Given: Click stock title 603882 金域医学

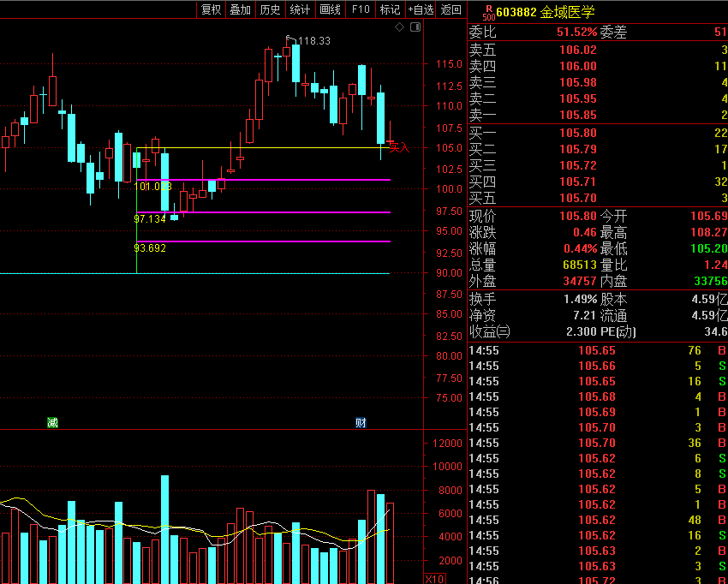Looking at the screenshot, I should click(546, 12).
